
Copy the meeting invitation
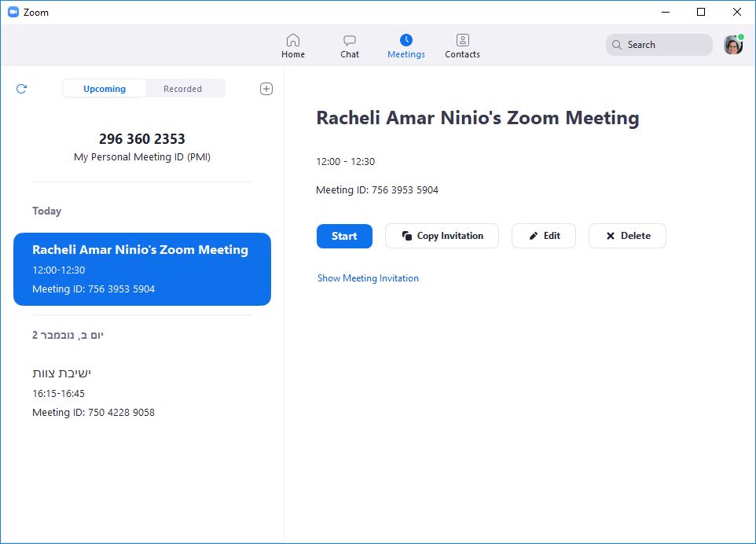click(x=442, y=236)
